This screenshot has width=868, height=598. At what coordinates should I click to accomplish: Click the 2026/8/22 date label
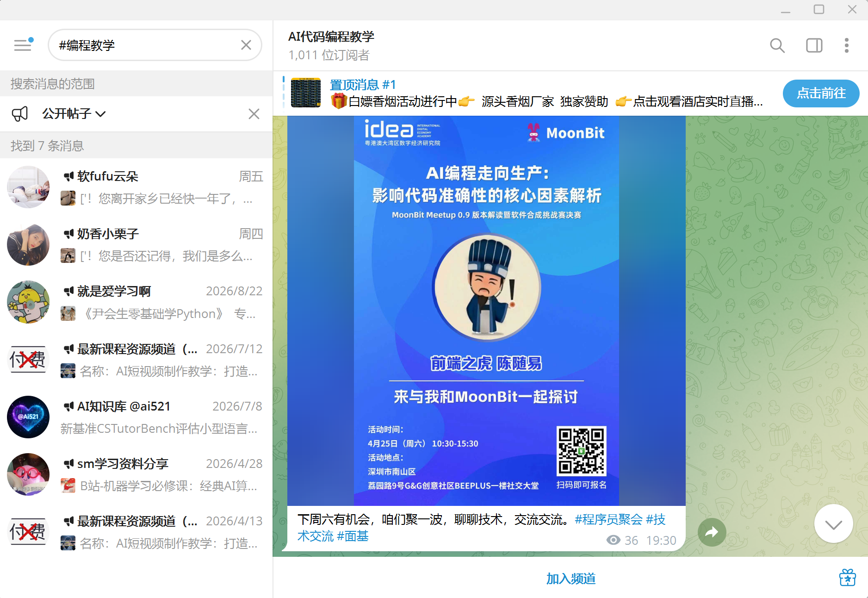[x=234, y=291]
